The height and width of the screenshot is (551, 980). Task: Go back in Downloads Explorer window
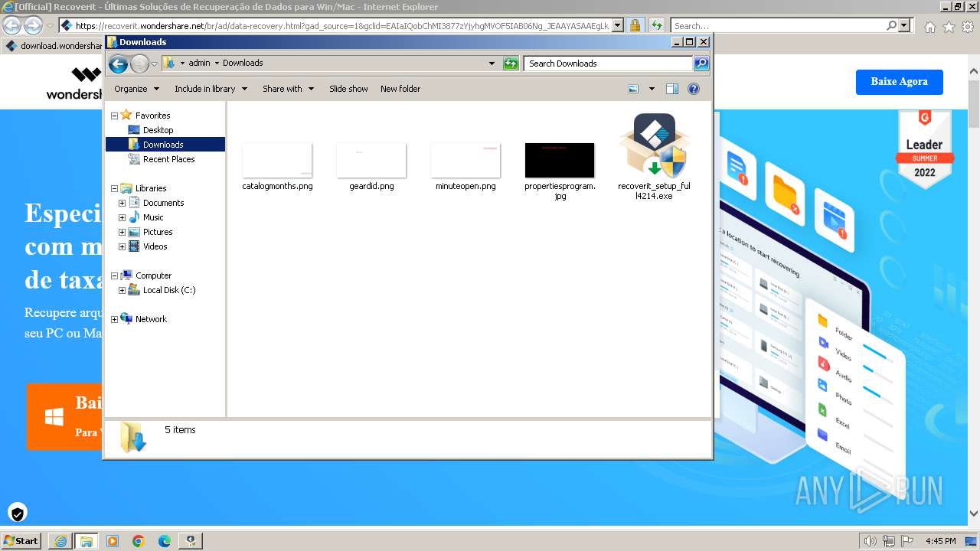click(118, 64)
